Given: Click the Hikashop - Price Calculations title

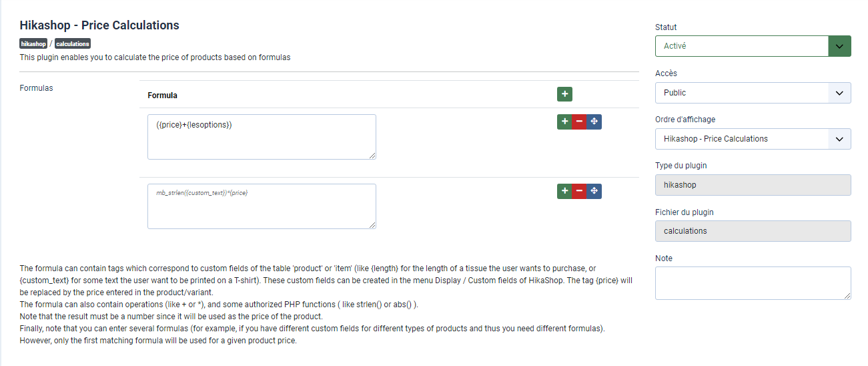Looking at the screenshot, I should (99, 25).
